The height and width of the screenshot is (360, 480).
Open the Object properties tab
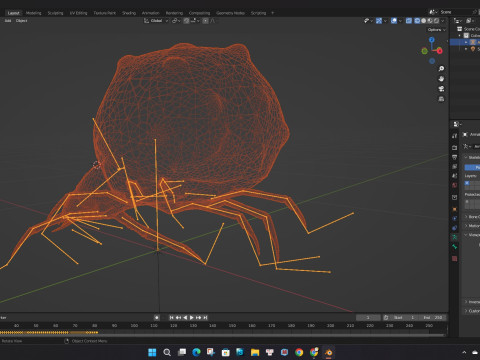click(x=455, y=209)
